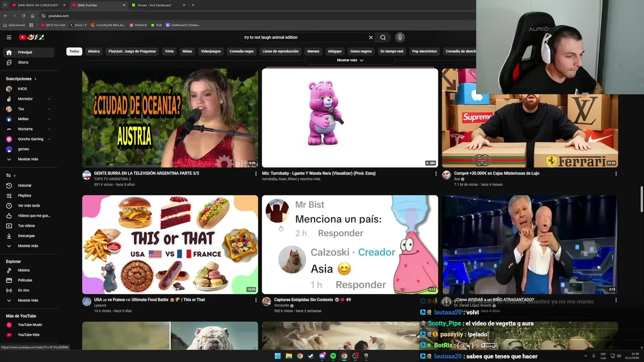644x362 pixels.
Task: Open Descargas in sidebar
Action: pos(28,236)
